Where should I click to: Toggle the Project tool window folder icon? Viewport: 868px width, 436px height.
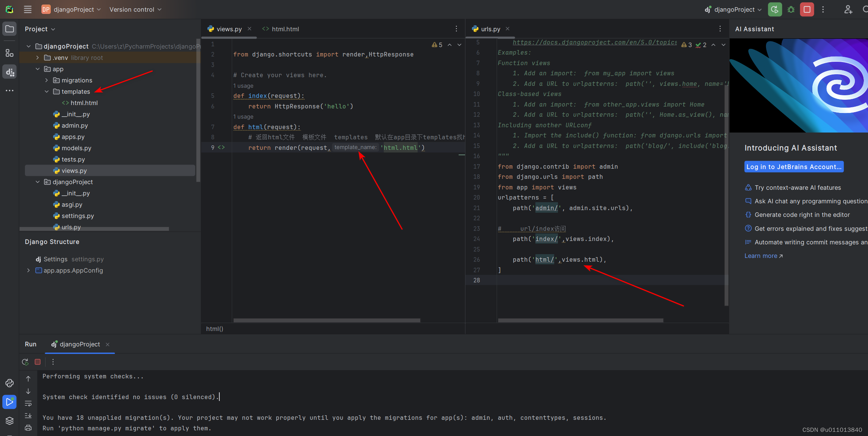coord(9,29)
